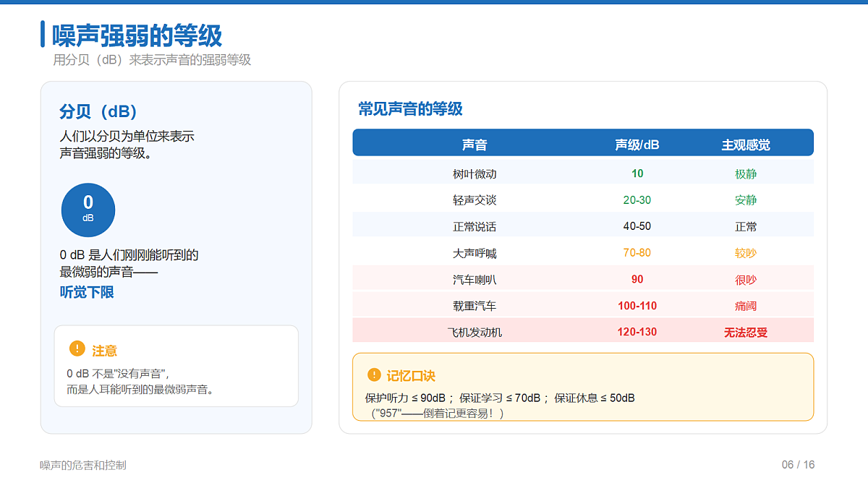Screen dimensions: 868x488
Task: Click the value 100-110
Action: click(x=637, y=306)
